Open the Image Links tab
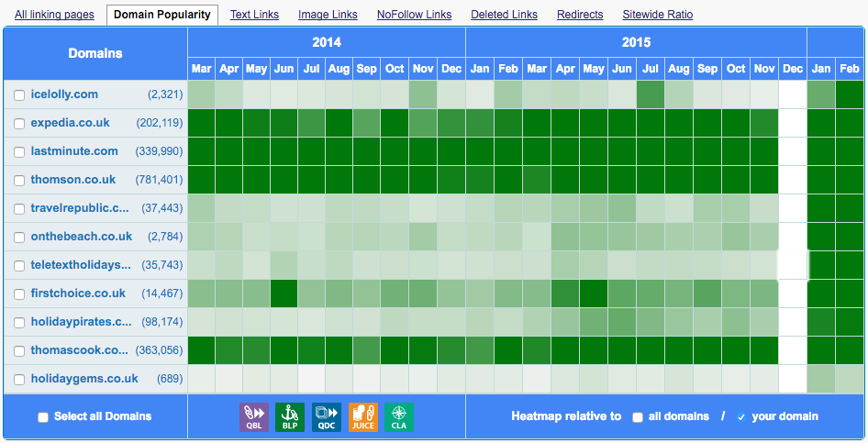 (328, 15)
